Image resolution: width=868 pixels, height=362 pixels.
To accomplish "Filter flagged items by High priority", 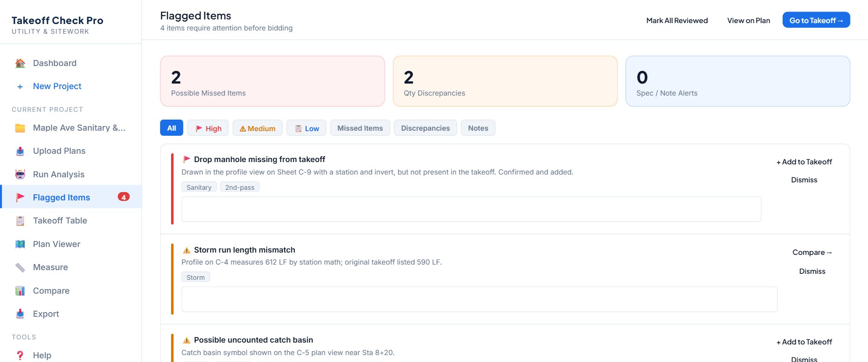I will pyautogui.click(x=208, y=128).
